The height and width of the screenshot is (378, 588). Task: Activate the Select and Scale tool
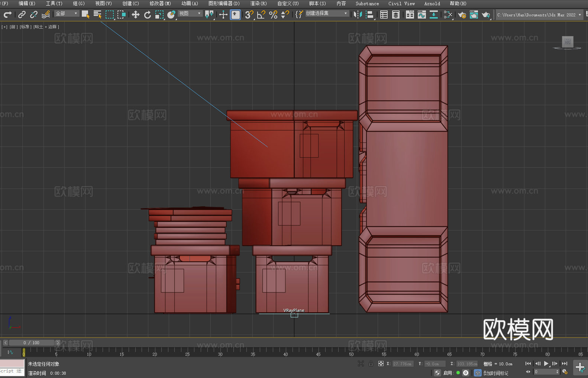[159, 14]
